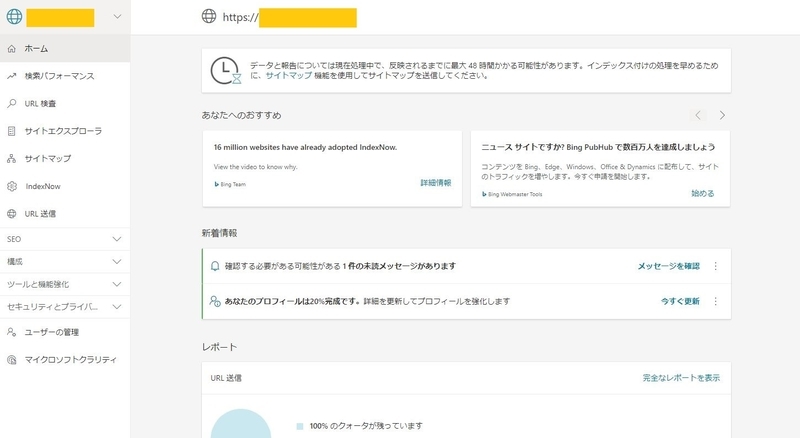This screenshot has width=800, height=438.
Task: Expand the セキュリティとプライバシー section
Action: [65, 306]
